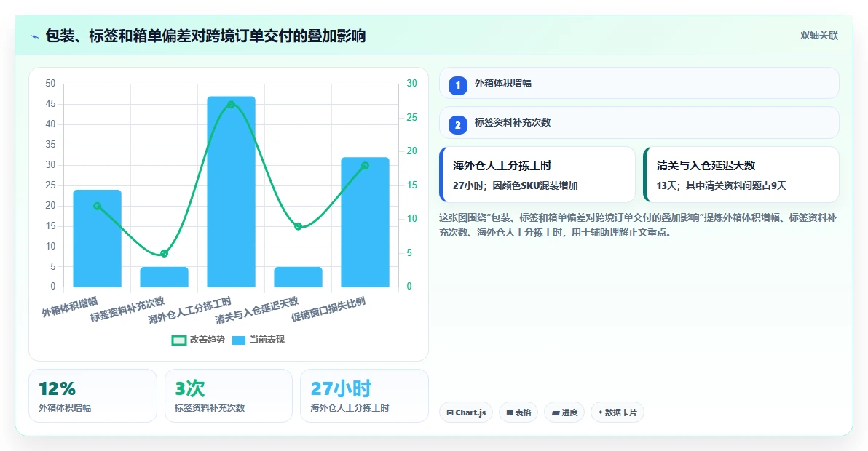Click the 标签资料补充次数 bar in chart
The width and height of the screenshot is (868, 451).
pos(164,277)
